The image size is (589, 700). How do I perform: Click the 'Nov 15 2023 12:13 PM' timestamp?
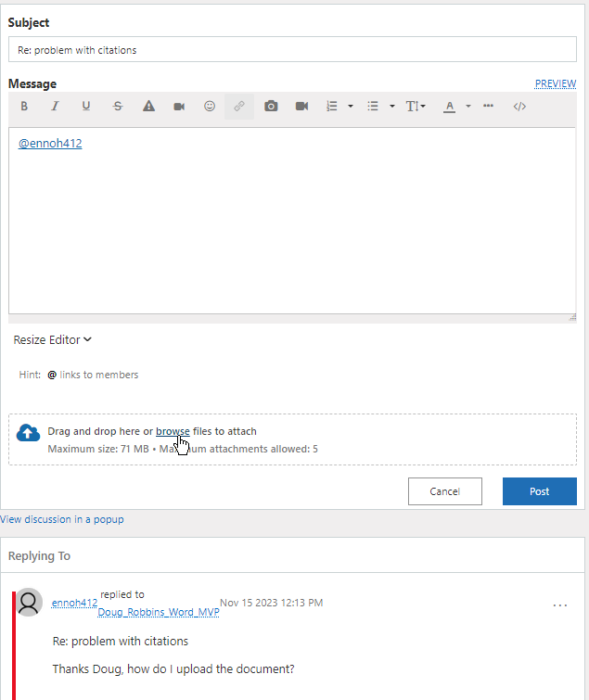click(271, 603)
